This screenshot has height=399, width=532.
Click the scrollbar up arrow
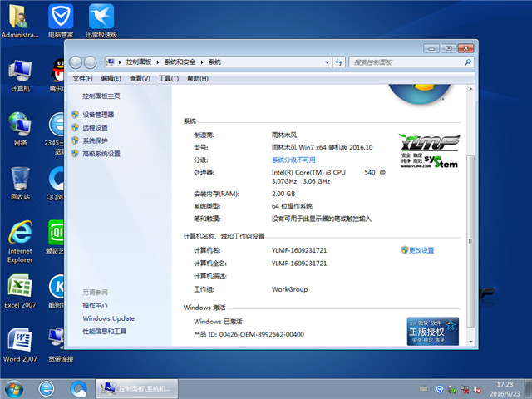[x=470, y=89]
